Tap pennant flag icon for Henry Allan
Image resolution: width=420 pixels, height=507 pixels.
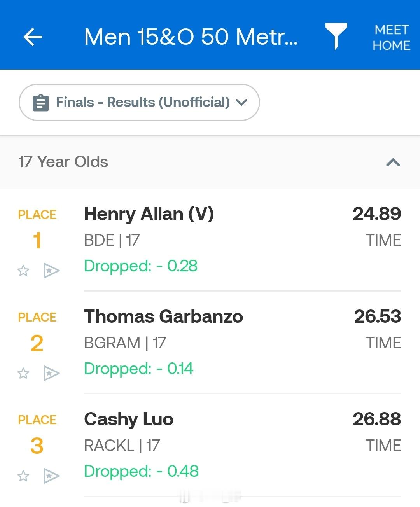click(x=51, y=271)
